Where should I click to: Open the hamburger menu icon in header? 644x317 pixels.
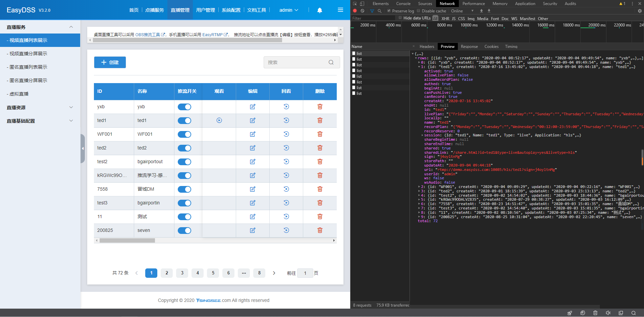(340, 10)
